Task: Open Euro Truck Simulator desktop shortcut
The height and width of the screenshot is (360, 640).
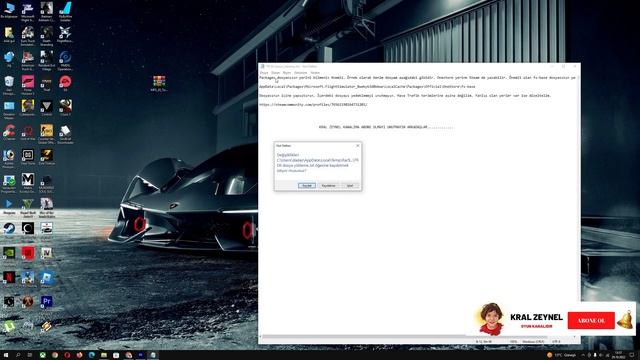Action: (28, 36)
